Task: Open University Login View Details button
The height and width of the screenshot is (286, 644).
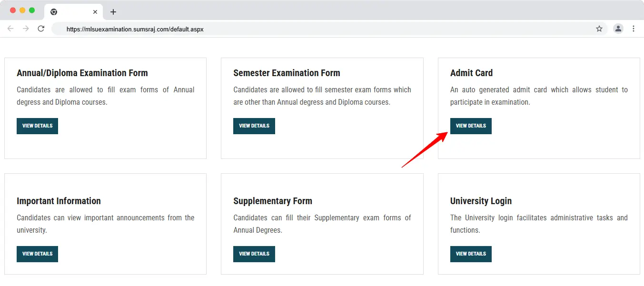Action: [x=471, y=254]
